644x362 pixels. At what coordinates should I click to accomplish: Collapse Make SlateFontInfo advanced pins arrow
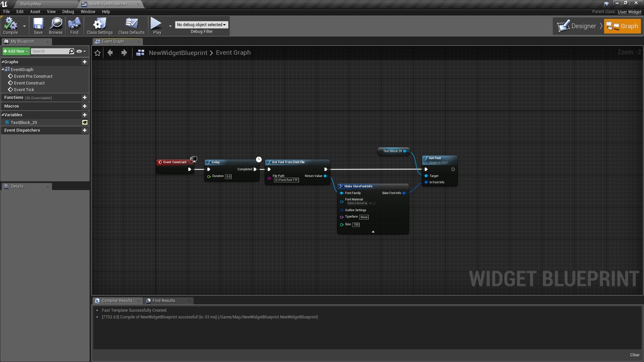tap(373, 231)
